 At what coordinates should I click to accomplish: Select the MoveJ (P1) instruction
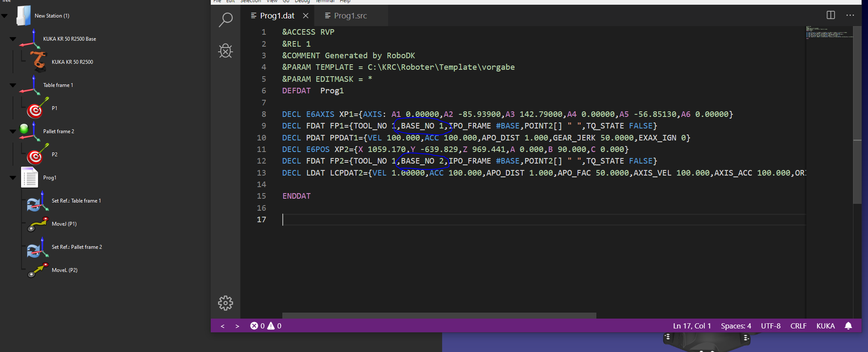pos(64,224)
